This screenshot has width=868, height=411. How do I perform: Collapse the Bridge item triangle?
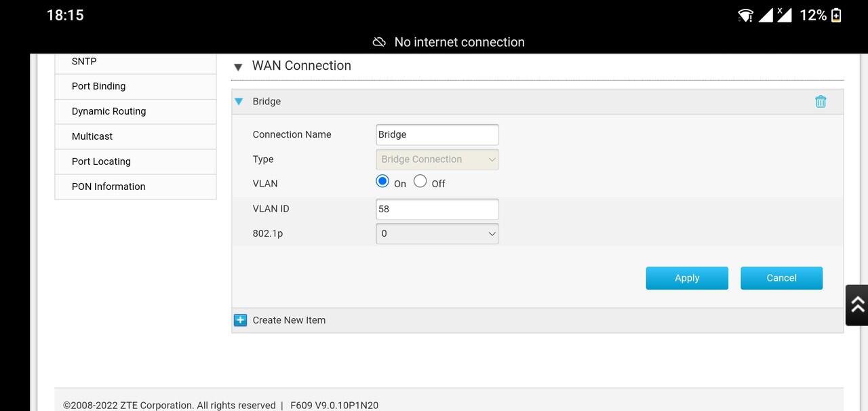[239, 102]
